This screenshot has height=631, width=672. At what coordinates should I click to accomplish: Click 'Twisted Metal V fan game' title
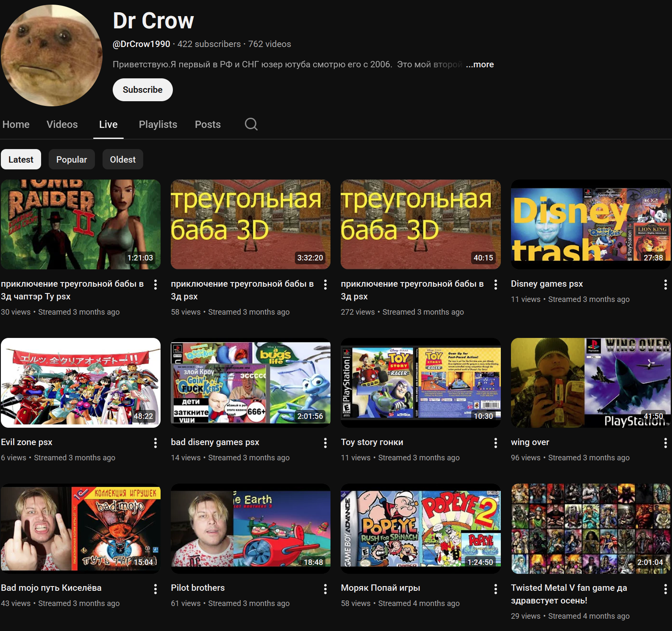click(569, 594)
